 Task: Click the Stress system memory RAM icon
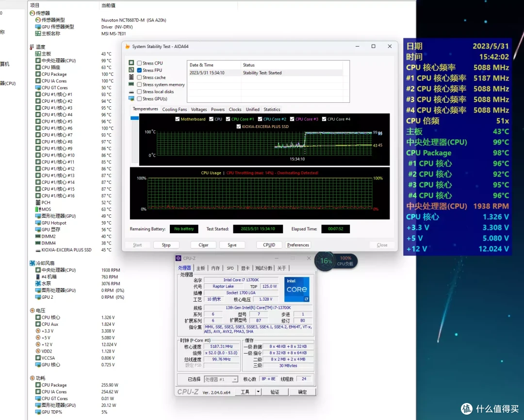coord(131,84)
